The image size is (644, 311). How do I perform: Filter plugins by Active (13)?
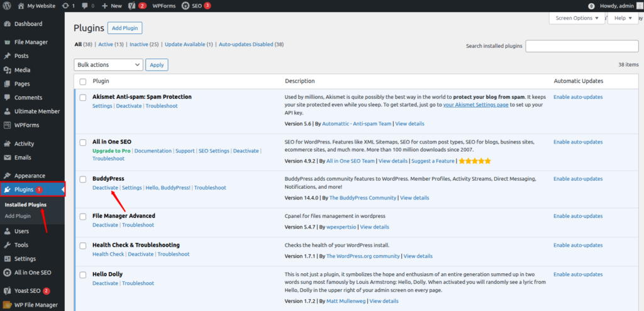pos(111,45)
